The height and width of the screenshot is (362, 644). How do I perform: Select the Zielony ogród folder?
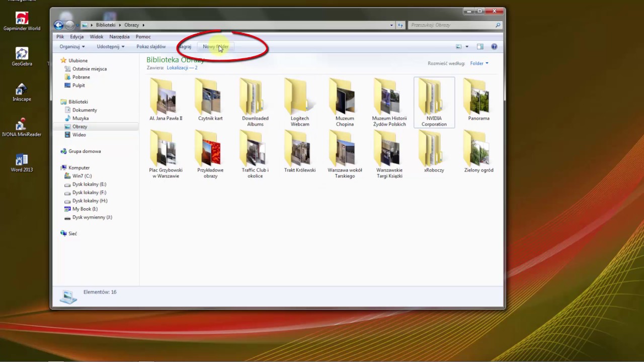(479, 152)
